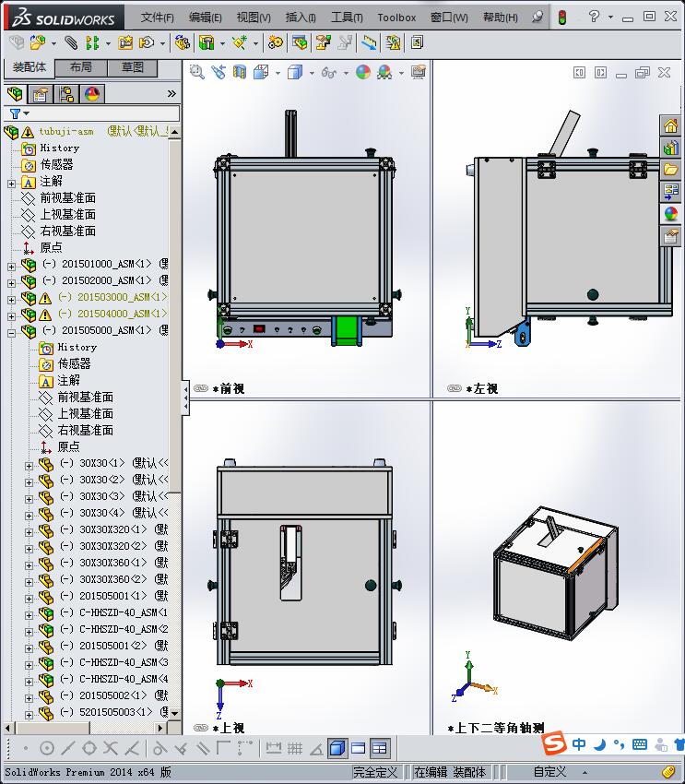The height and width of the screenshot is (784, 685).
Task: Open the filter funnel dropdown
Action: point(18,113)
